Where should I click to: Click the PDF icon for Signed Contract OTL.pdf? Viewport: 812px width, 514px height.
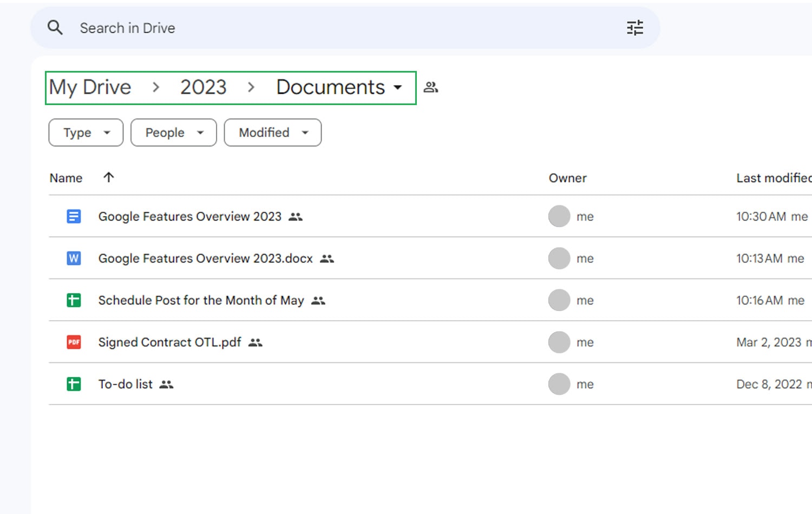click(74, 342)
